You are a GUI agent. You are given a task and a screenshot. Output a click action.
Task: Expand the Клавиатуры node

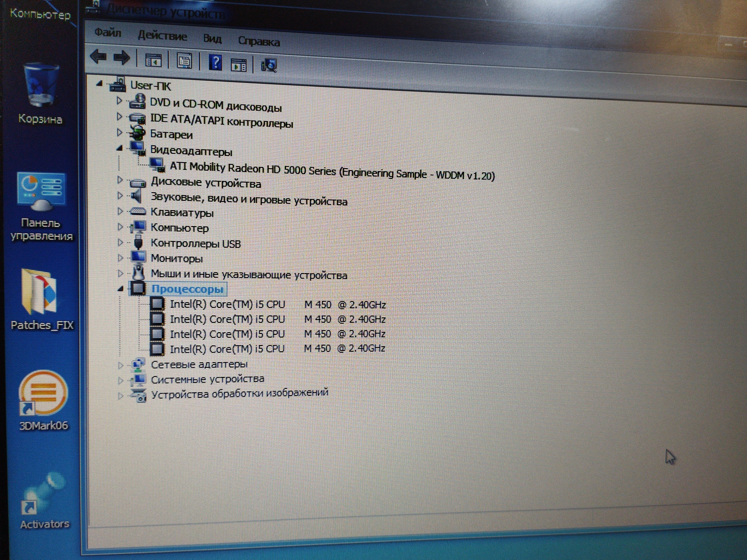(120, 211)
